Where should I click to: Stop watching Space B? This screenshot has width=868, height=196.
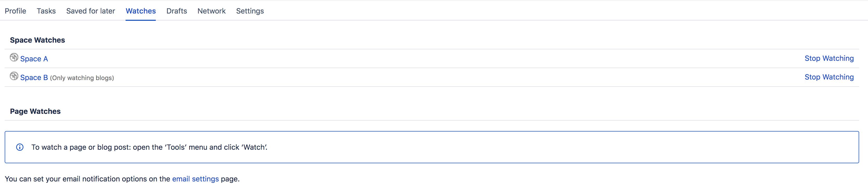[829, 77]
